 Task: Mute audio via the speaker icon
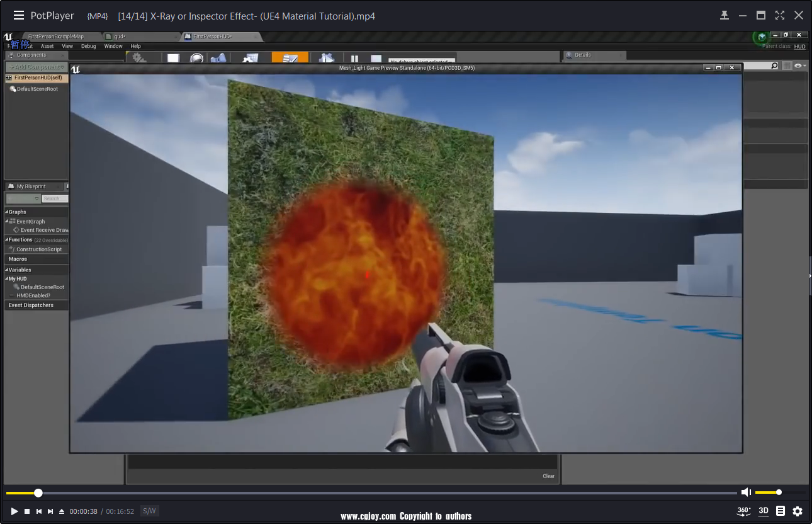746,493
